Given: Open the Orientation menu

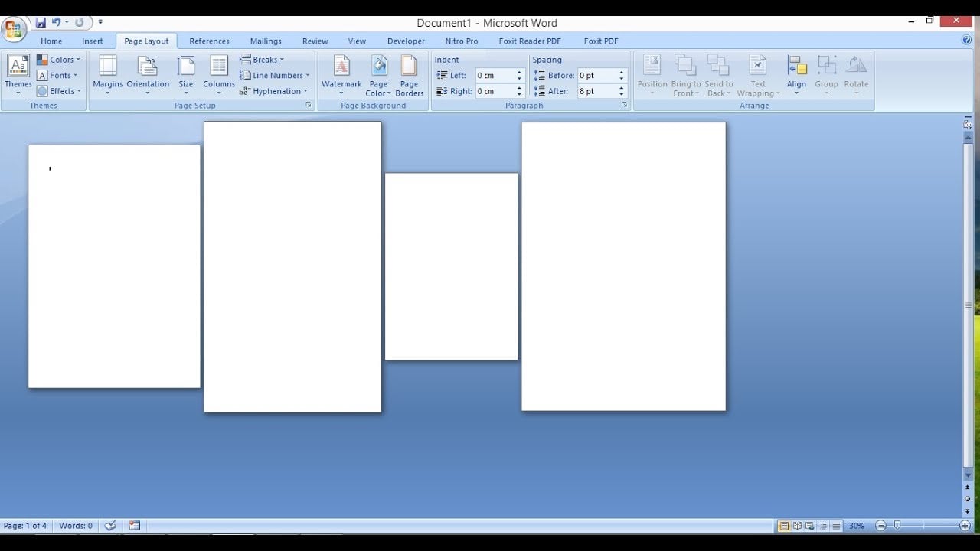Looking at the screenshot, I should coord(148,75).
